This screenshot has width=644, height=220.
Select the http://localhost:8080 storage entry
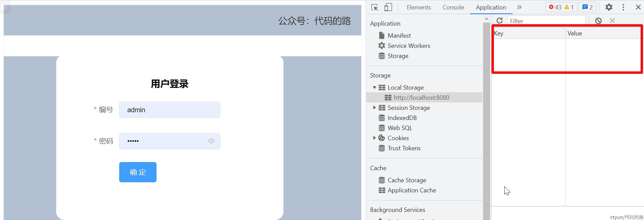click(x=421, y=98)
